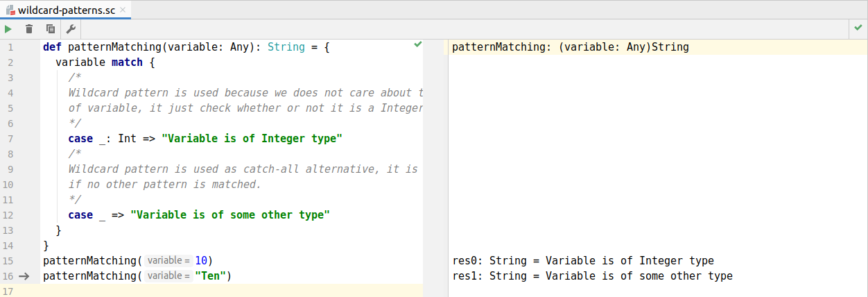The image size is (868, 297).
Task: Click the patternMatching signature in output pane
Action: 570,47
